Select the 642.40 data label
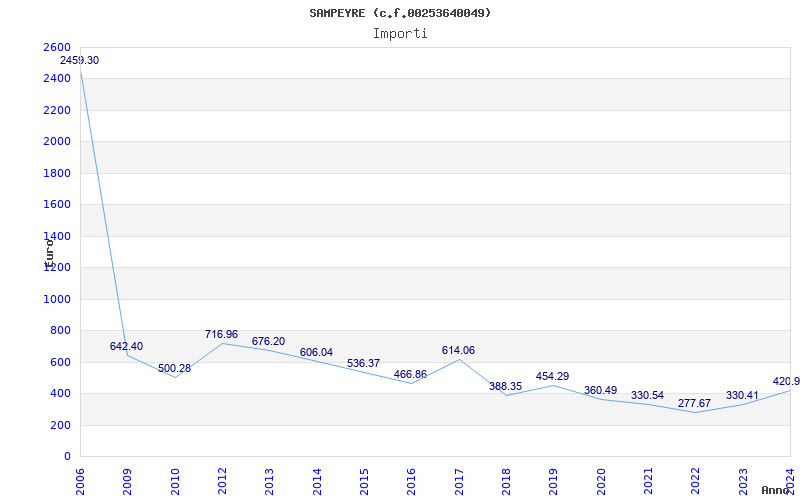The image size is (800, 500). point(127,346)
